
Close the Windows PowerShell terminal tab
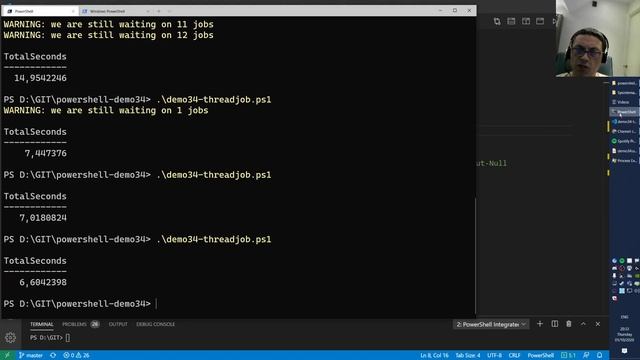[x=148, y=11]
